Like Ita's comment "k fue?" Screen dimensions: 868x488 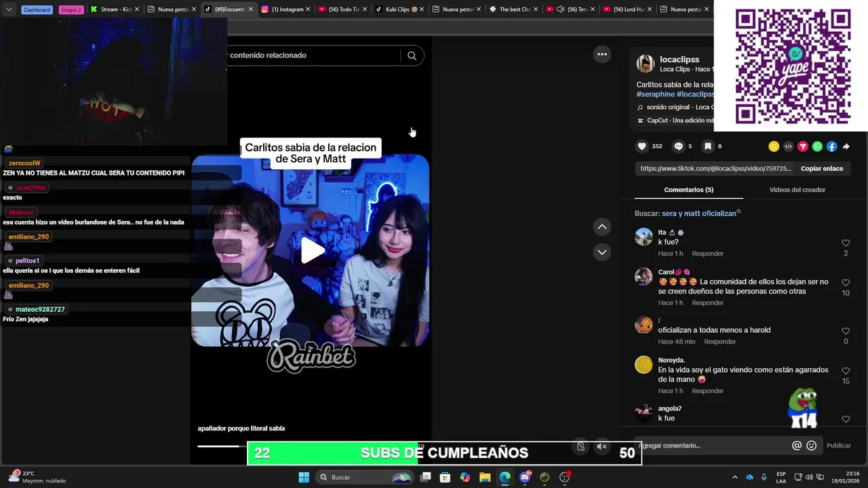pos(846,243)
